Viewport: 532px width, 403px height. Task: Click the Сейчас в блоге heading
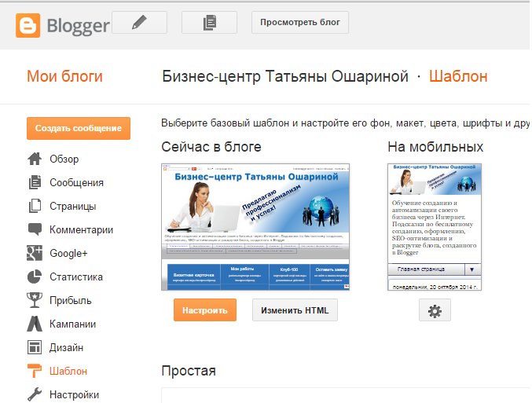(x=211, y=147)
